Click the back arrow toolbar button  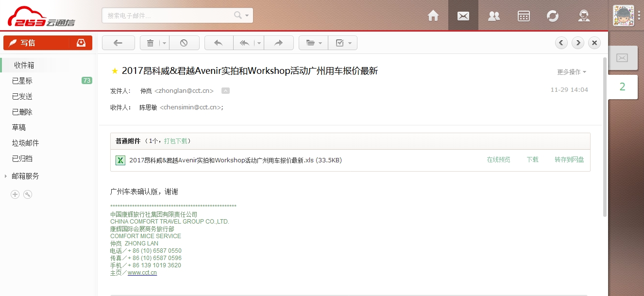click(118, 43)
